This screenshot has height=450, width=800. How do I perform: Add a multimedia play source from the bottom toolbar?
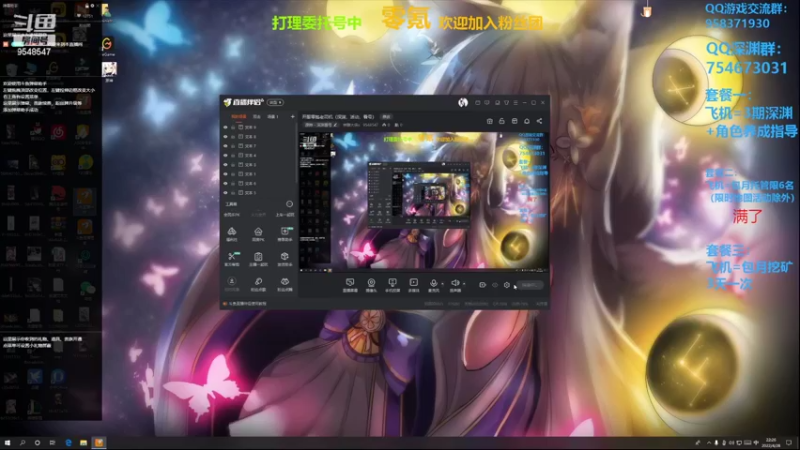(x=414, y=285)
